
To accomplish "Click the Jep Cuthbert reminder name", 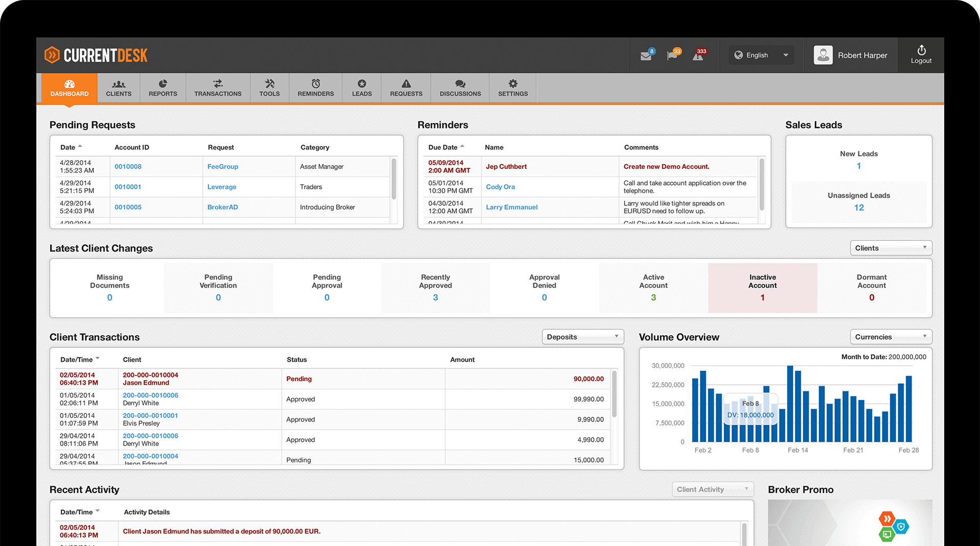I will click(x=506, y=166).
